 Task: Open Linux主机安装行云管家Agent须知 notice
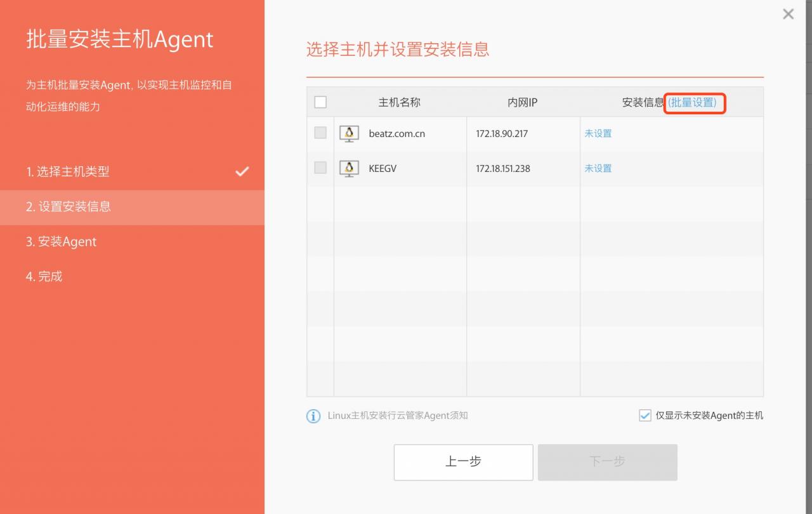coord(398,416)
